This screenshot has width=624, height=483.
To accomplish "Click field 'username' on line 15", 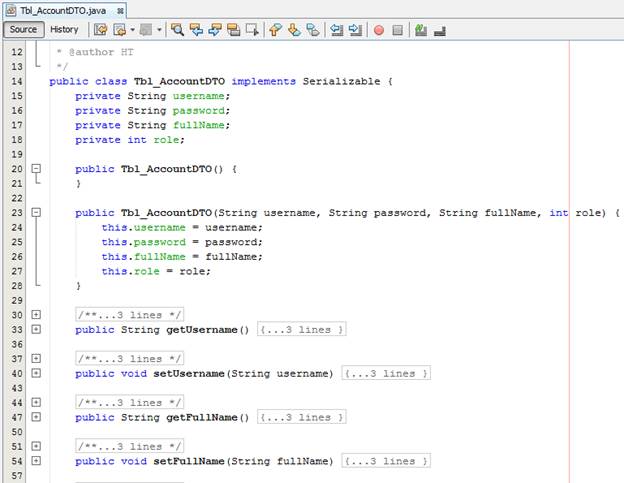I will [x=199, y=96].
